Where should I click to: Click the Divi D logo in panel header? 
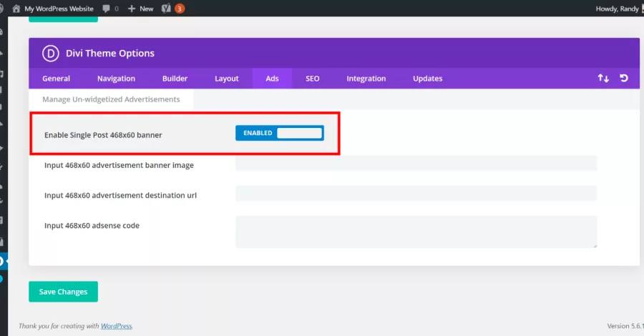pyautogui.click(x=51, y=54)
